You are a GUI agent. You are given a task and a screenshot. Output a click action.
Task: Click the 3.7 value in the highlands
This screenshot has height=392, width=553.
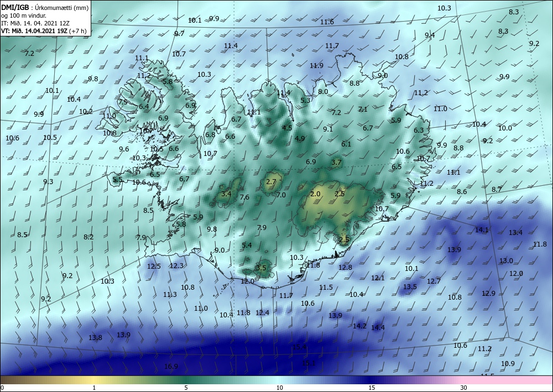click(x=336, y=162)
